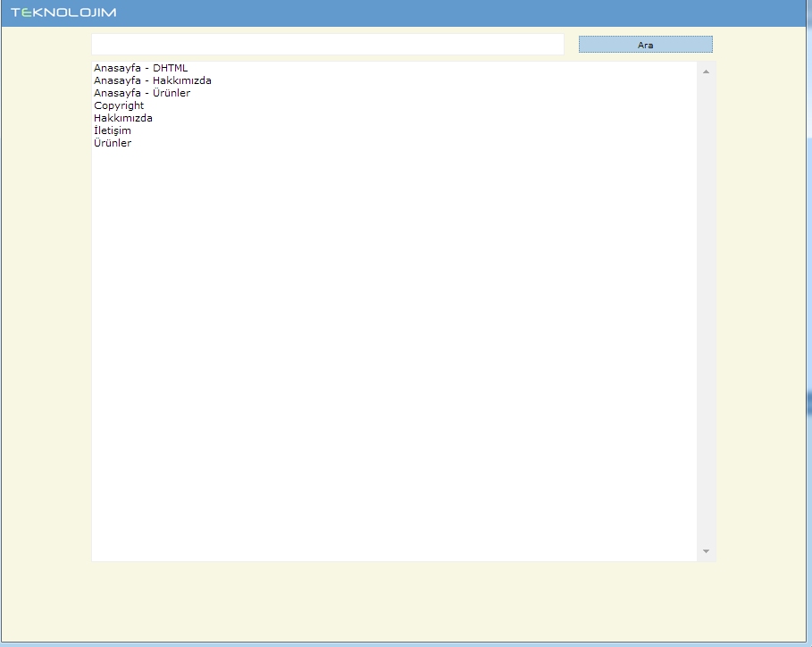Click the TEKNOLOJIM logo

click(x=63, y=13)
